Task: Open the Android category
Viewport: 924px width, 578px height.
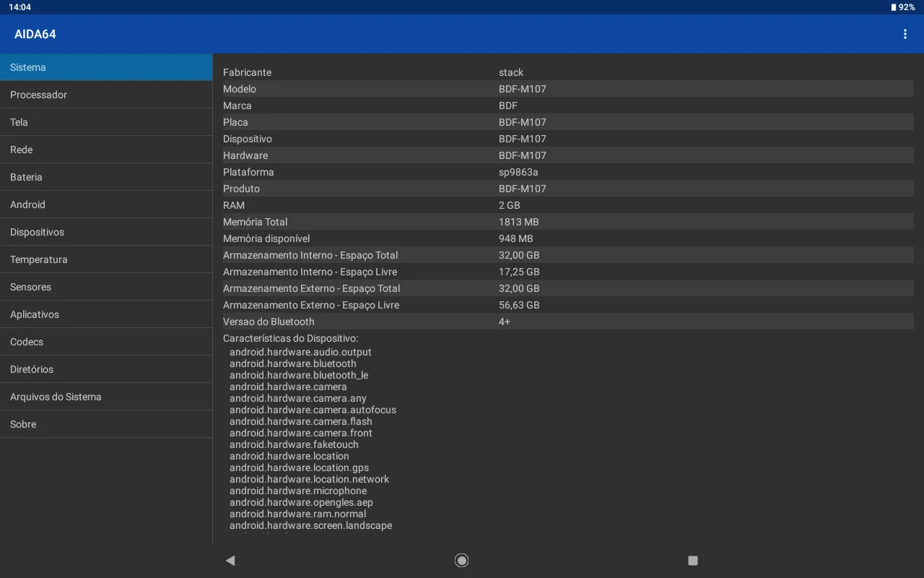Action: [106, 204]
